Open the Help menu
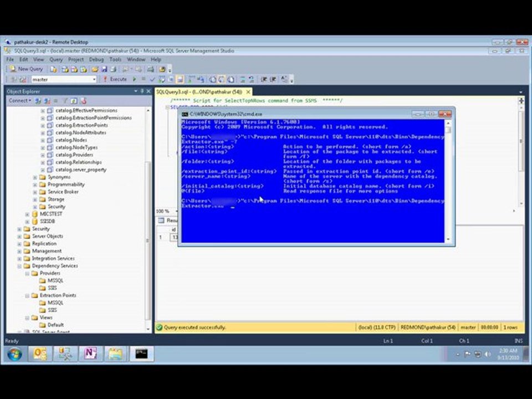The height and width of the screenshot is (399, 532). click(156, 59)
